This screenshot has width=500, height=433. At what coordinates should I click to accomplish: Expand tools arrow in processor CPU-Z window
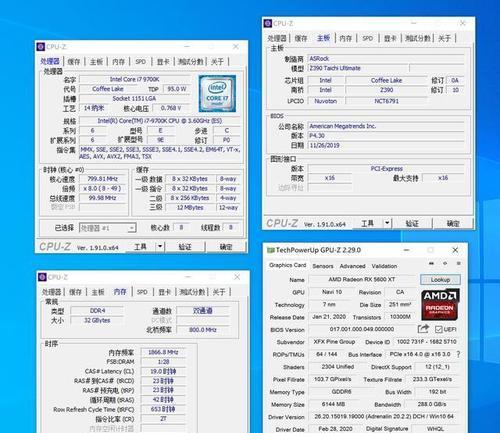pos(160,247)
